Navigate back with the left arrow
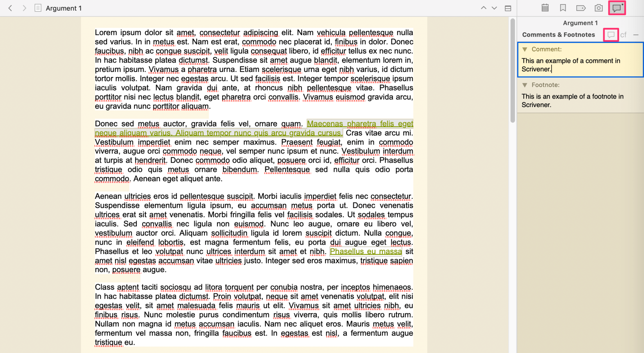This screenshot has width=644, height=353. click(x=10, y=8)
